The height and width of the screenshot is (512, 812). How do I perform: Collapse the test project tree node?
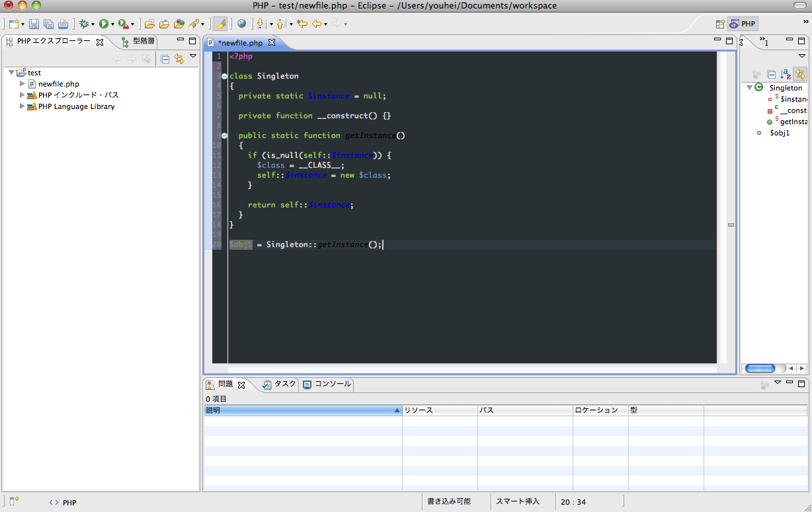tap(11, 73)
